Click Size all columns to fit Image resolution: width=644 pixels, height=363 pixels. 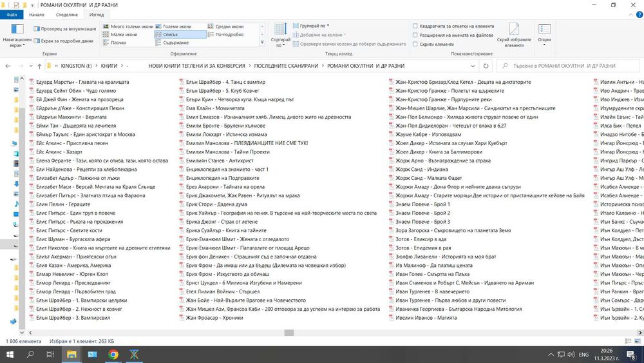pyautogui.click(x=349, y=44)
